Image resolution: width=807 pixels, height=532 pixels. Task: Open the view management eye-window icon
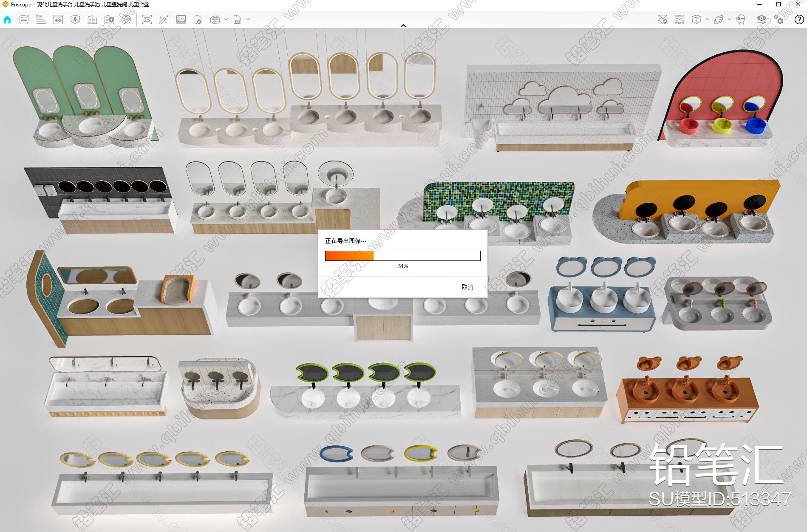(x=58, y=20)
